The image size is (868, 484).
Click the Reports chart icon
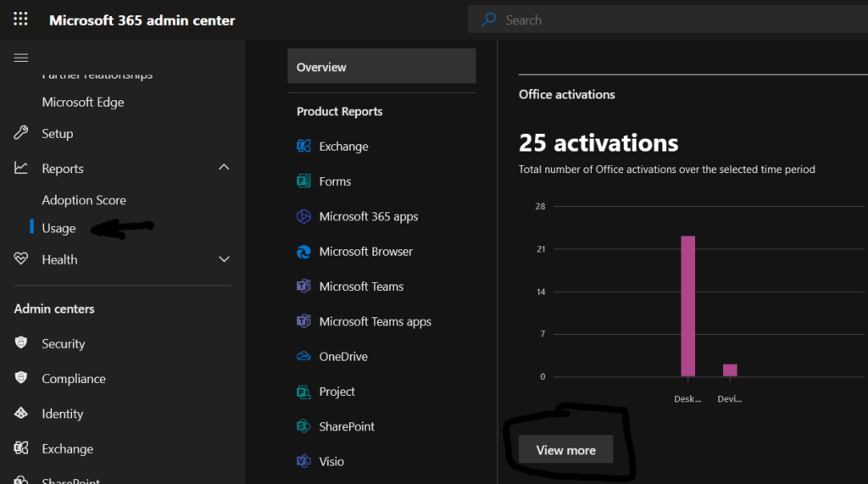click(x=21, y=168)
